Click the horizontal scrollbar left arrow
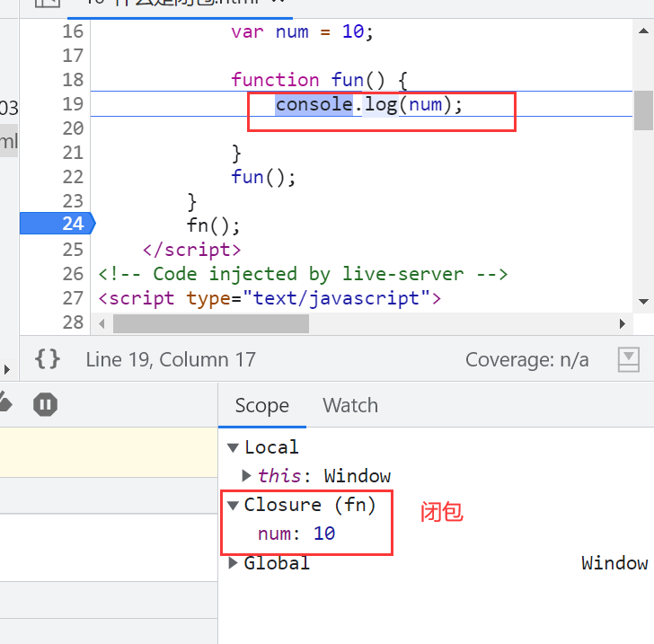 coord(102,323)
